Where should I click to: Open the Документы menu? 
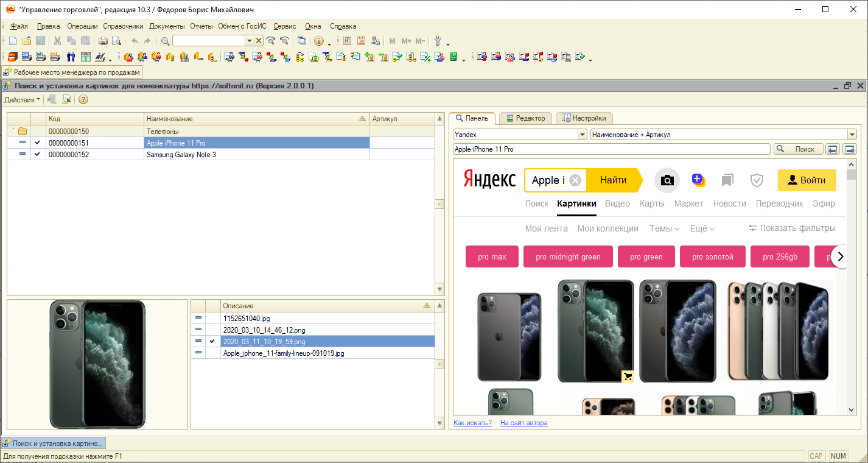pyautogui.click(x=167, y=26)
